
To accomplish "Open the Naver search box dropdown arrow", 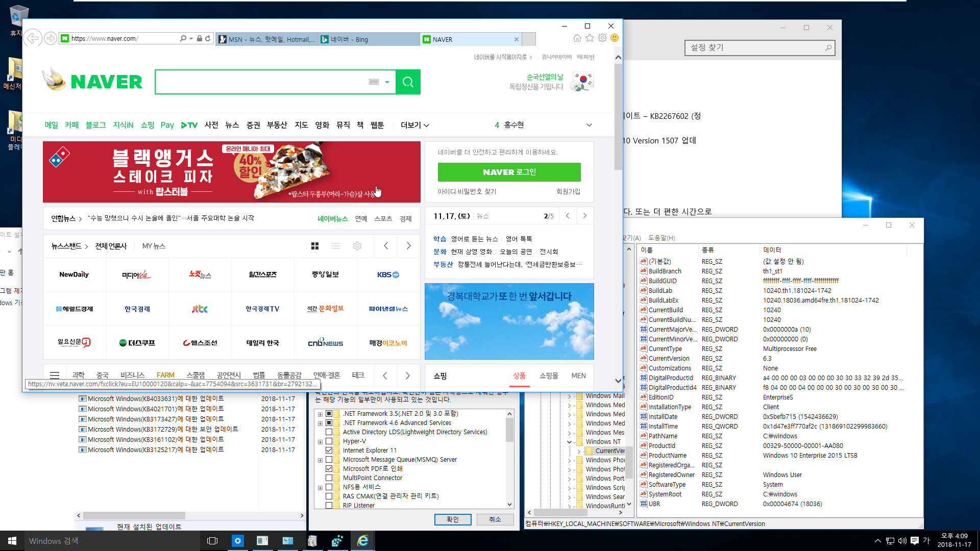I will click(x=387, y=82).
